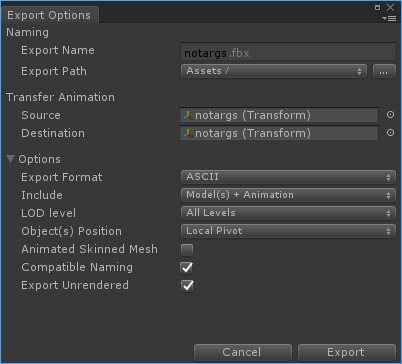Click the Source label

click(41, 115)
